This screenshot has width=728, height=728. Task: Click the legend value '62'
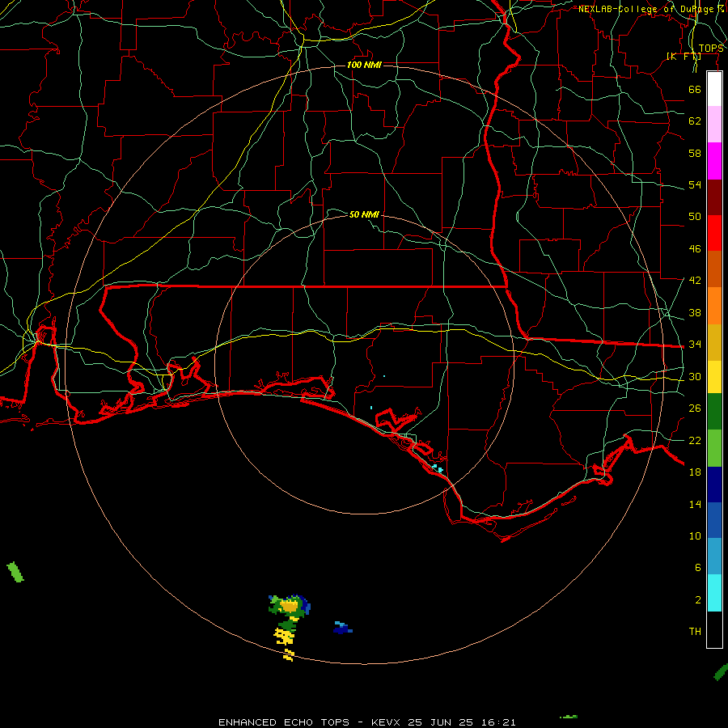tap(695, 121)
